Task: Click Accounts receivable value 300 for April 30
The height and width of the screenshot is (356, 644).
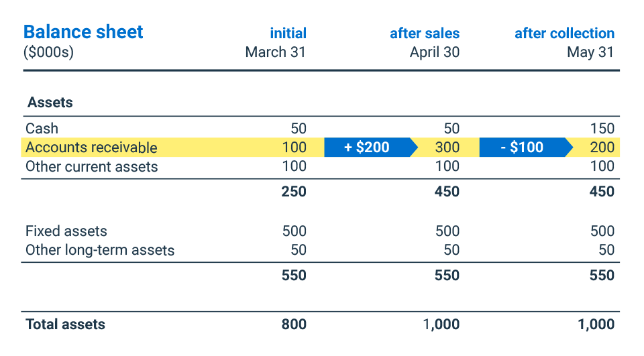Action: [x=447, y=147]
